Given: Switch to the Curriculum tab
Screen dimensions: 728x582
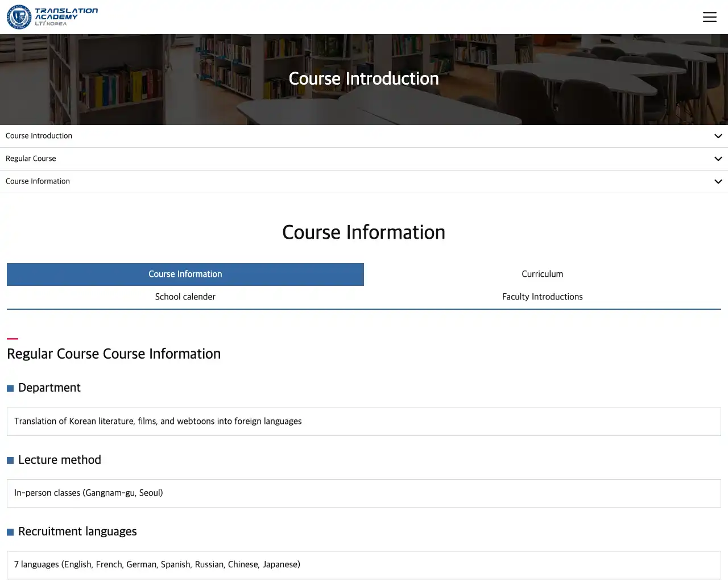Looking at the screenshot, I should pyautogui.click(x=542, y=275).
